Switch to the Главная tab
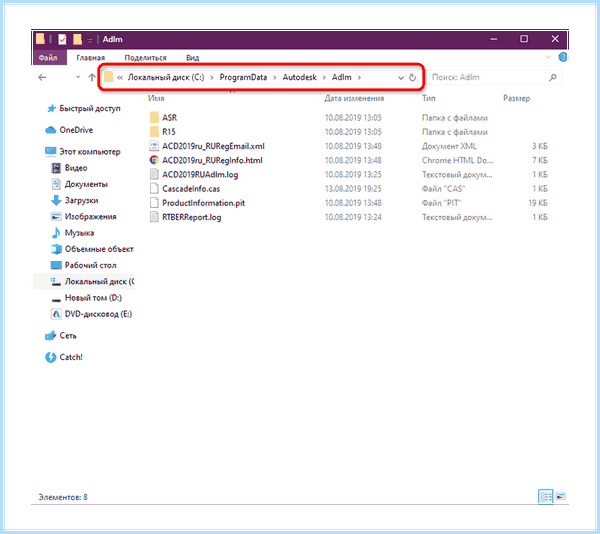The height and width of the screenshot is (534, 600). 90,58
